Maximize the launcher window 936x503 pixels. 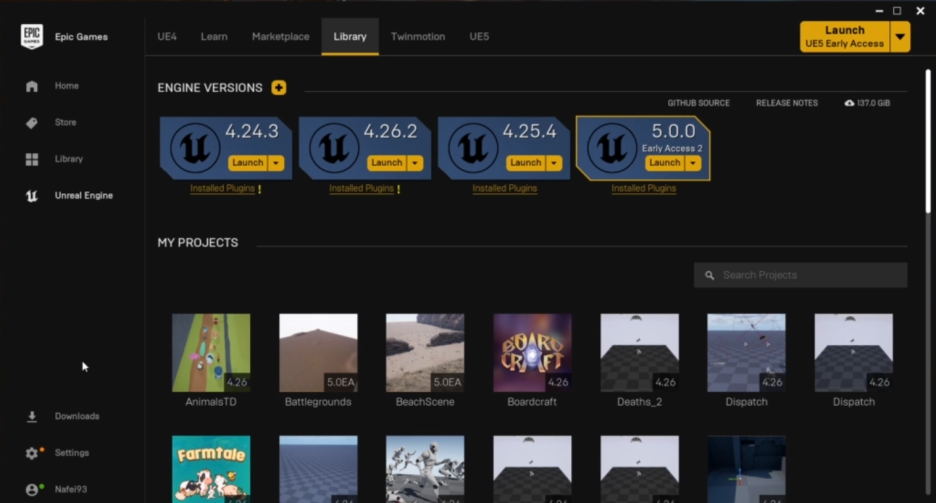pos(897,11)
